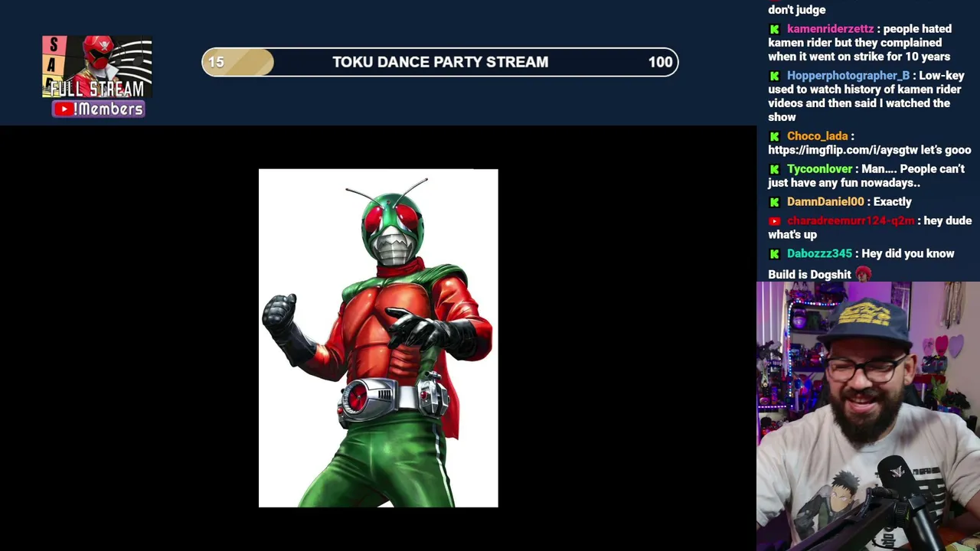The image size is (980, 551).
Task: Click the Kick icon beside Dabozzz345
Action: [x=774, y=254]
